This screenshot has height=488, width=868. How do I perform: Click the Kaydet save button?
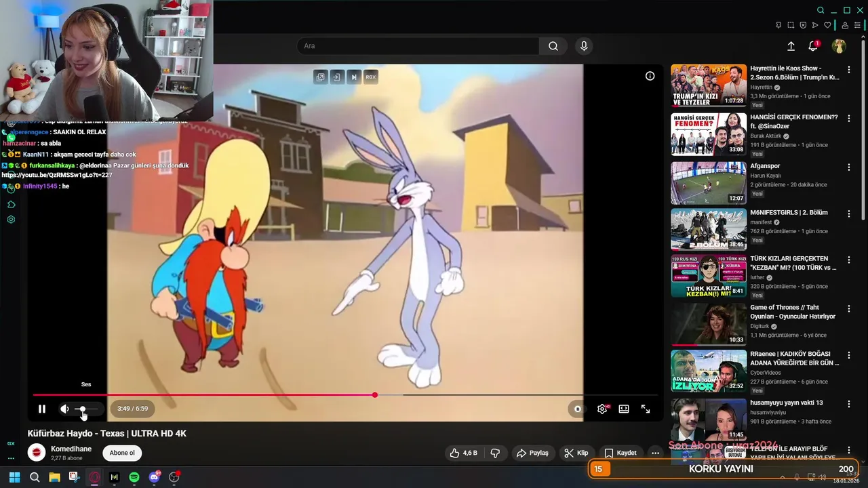click(620, 453)
